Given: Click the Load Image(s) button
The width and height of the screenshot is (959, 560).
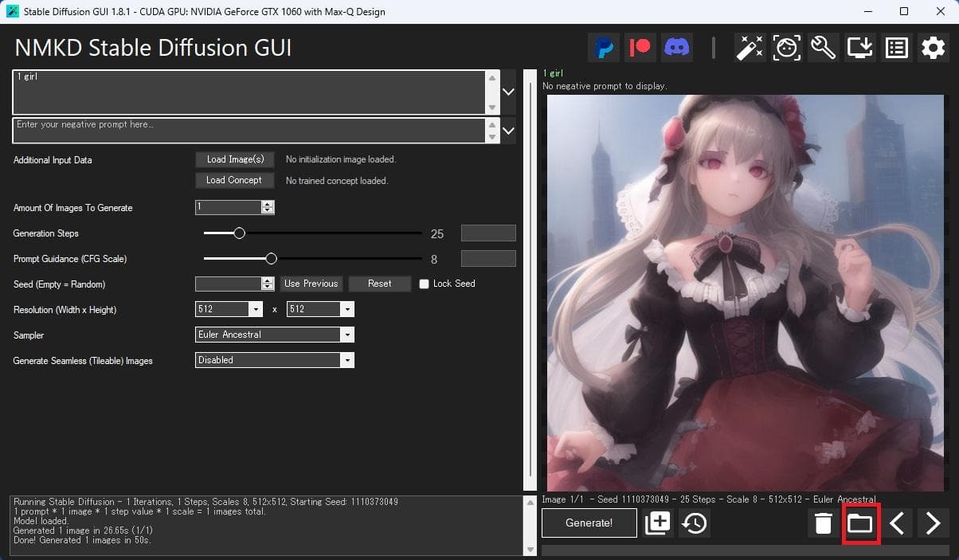Looking at the screenshot, I should [235, 159].
